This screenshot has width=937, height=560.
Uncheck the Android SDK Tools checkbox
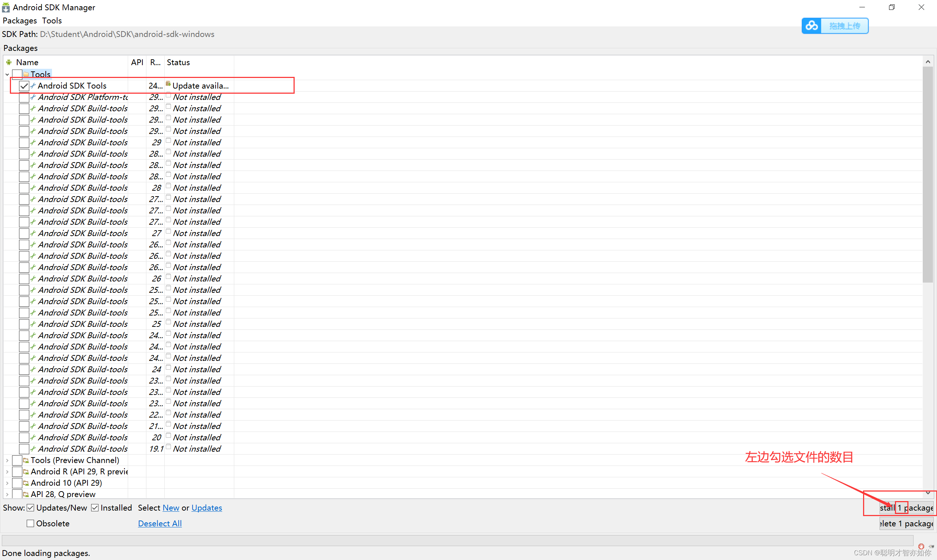point(24,86)
